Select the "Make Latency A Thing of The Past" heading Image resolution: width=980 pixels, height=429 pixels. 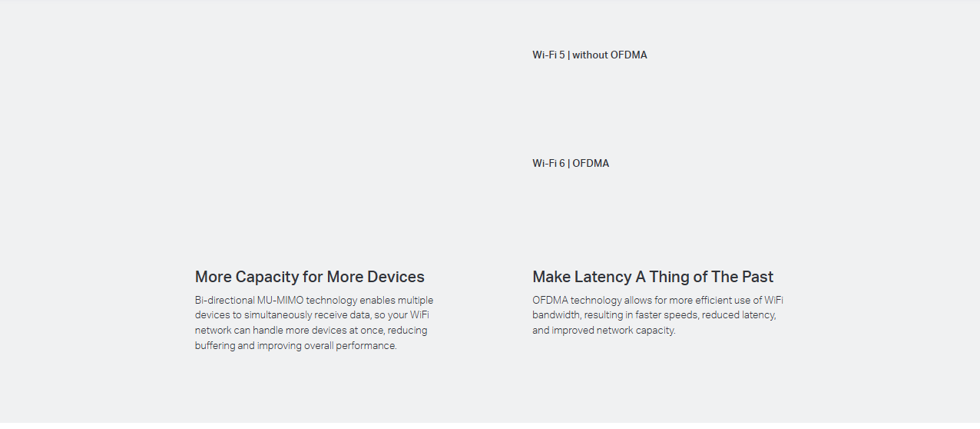[653, 277]
